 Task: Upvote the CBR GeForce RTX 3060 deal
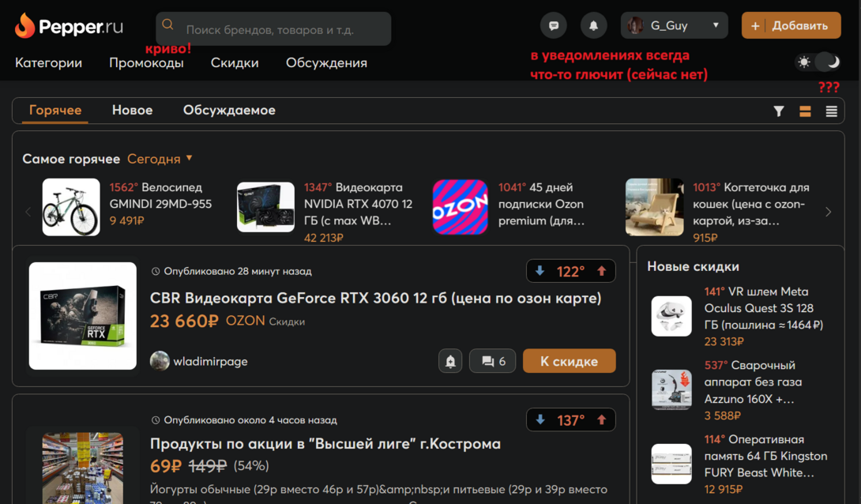coord(602,271)
